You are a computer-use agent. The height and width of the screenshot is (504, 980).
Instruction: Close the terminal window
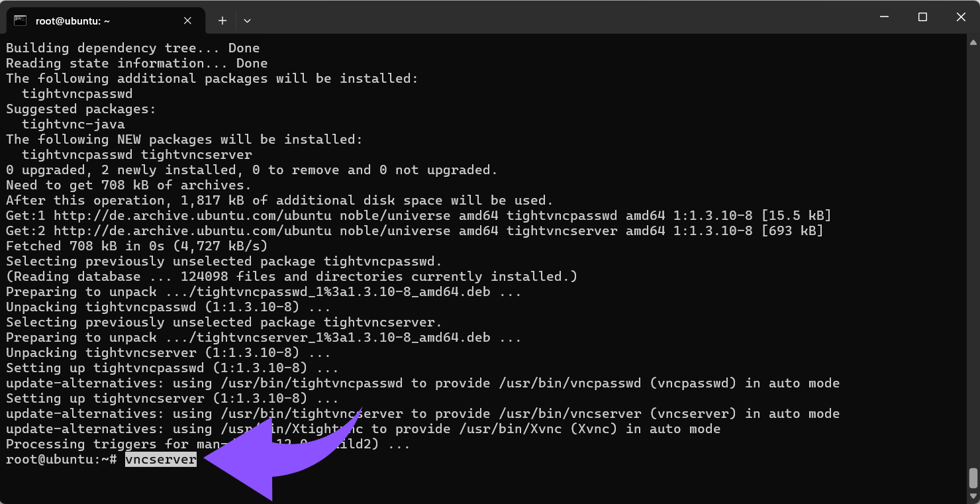(961, 18)
